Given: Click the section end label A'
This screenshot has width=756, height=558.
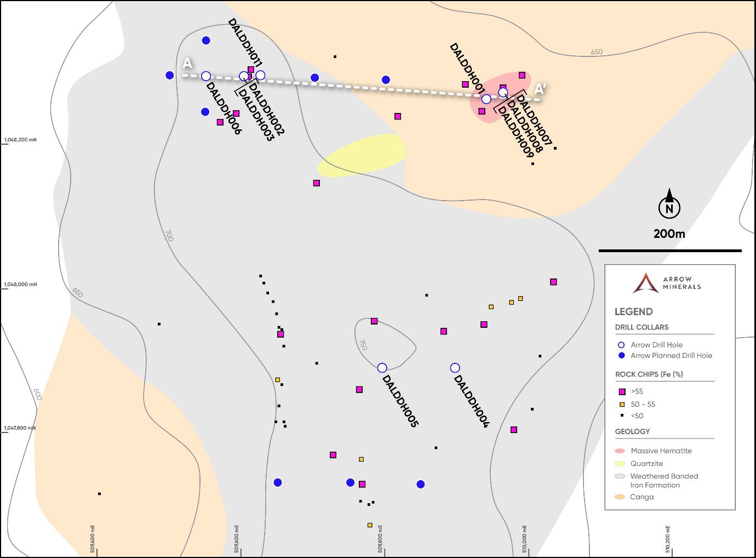Looking at the screenshot, I should click(540, 89).
